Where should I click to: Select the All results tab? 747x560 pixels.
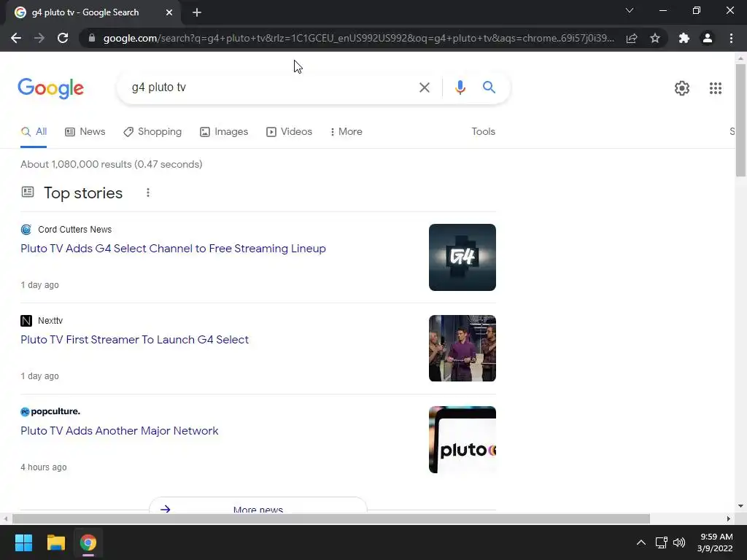tap(34, 132)
